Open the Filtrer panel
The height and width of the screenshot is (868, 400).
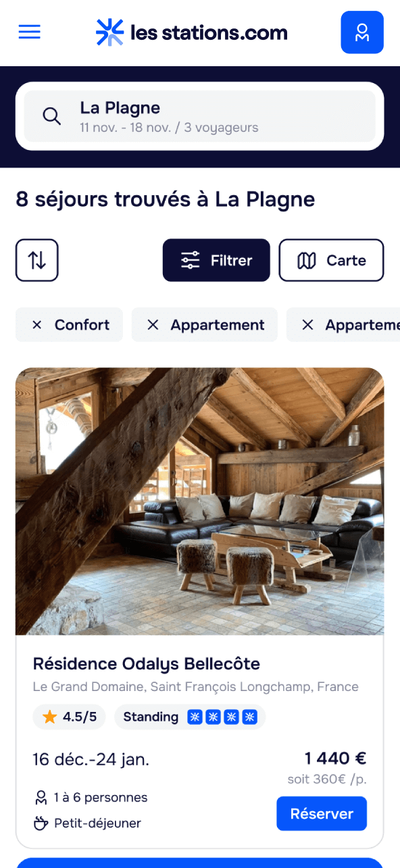[x=216, y=260]
